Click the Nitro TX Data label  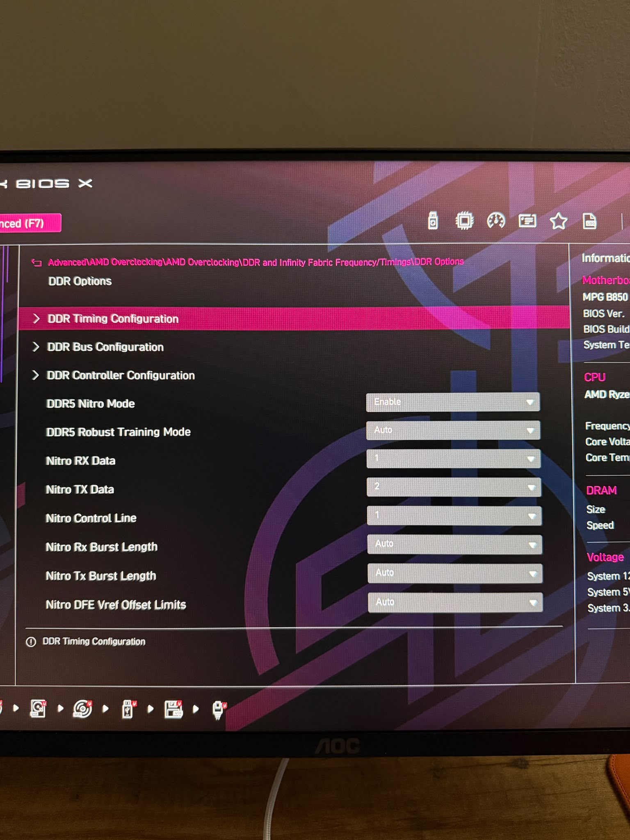[80, 489]
